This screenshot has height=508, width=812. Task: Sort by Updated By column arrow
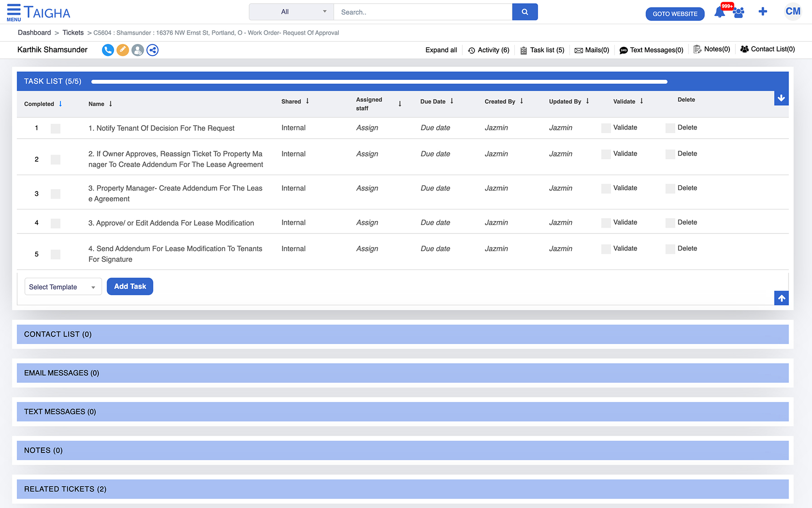click(x=587, y=101)
